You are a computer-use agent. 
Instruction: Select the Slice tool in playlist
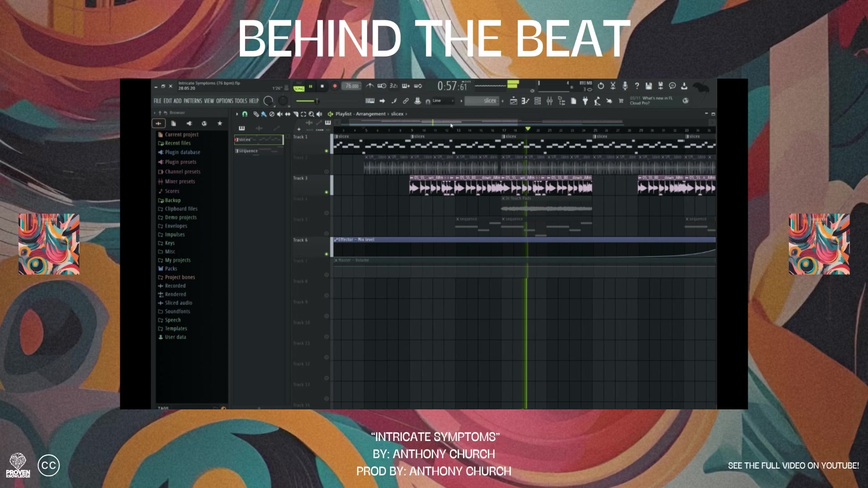[296, 114]
